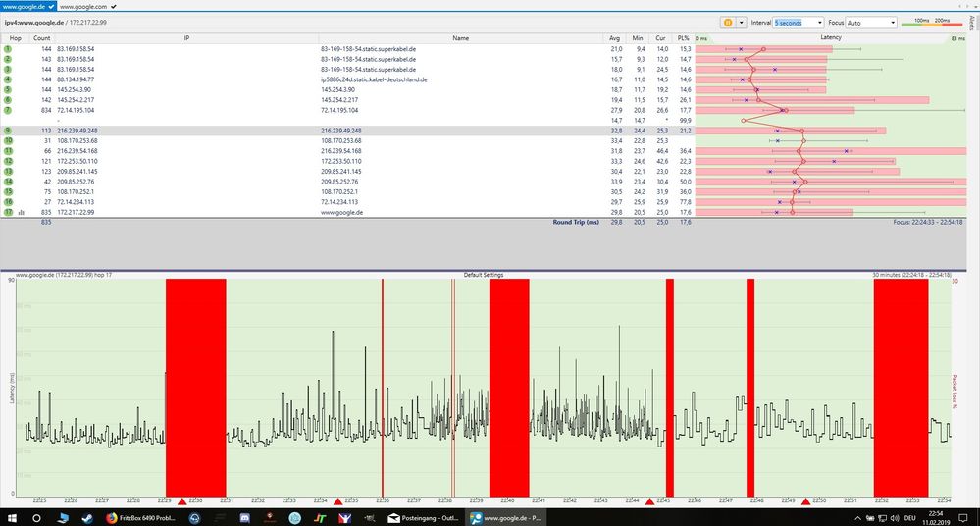
Task: Click the ip5886c24d.static.kabel-deutschland.de hostname
Action: click(374, 79)
